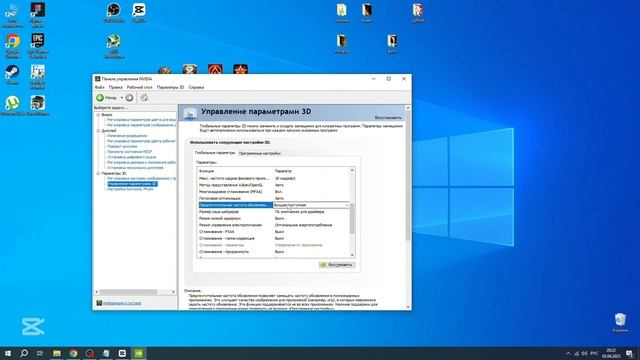Select the Потоковая оптимизация row
Screen dimensions: 640x360
[273, 198]
